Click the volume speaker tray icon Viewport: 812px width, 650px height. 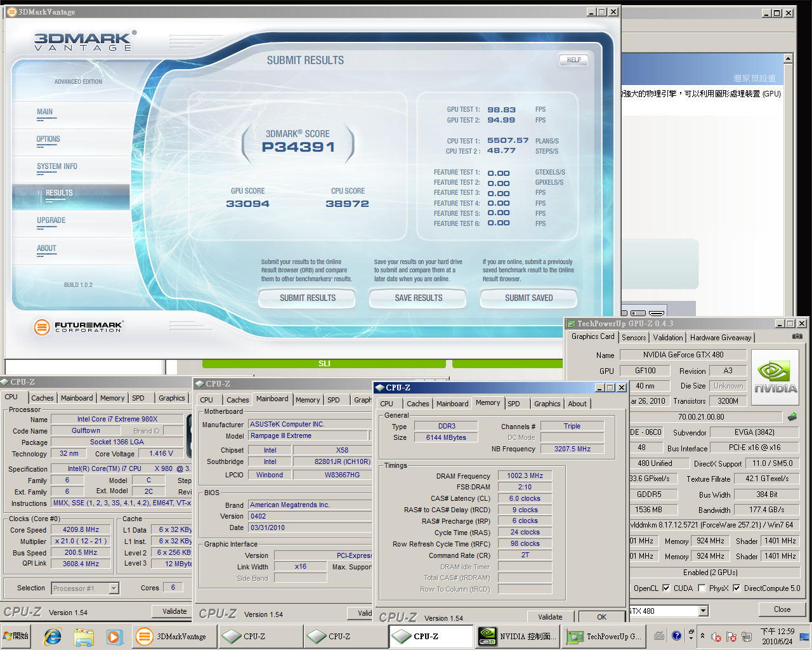[716, 637]
